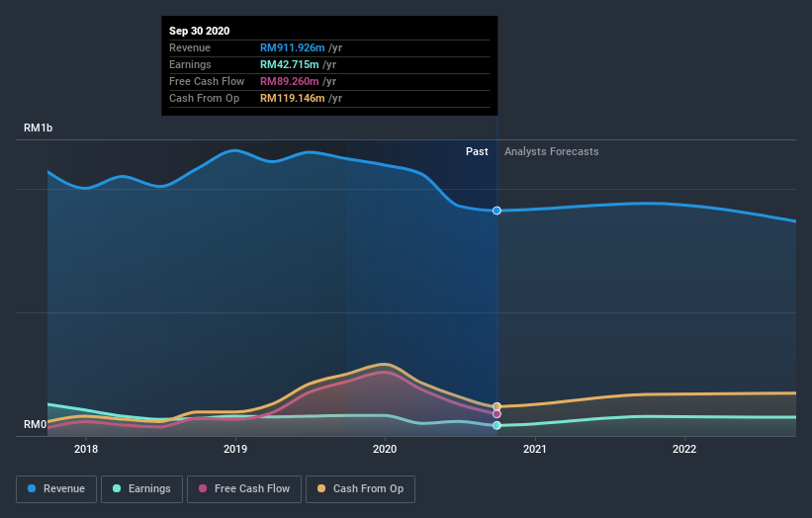Viewport: 812px width, 518px height.
Task: Toggle the Revenue legend series
Action: pos(56,489)
